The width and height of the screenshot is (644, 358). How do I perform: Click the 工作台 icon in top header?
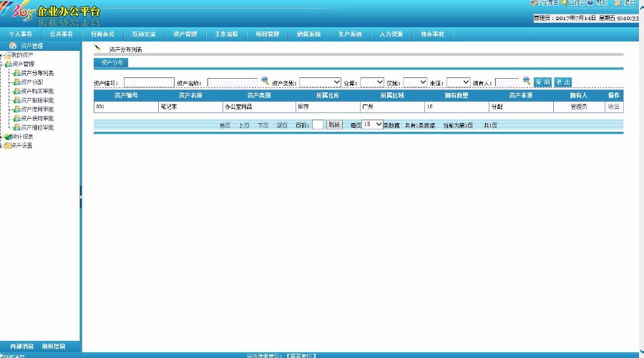coord(565,2)
